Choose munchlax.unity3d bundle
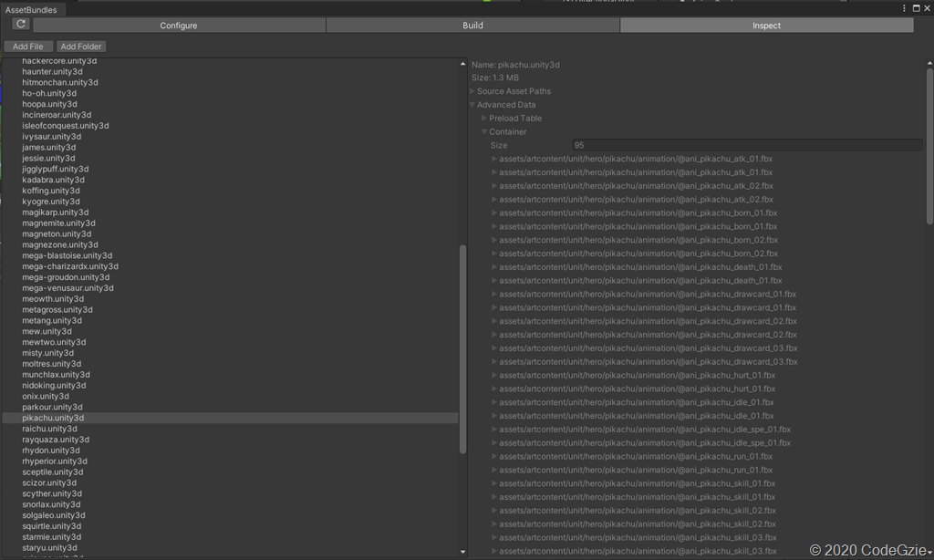The image size is (934, 560). pos(56,375)
